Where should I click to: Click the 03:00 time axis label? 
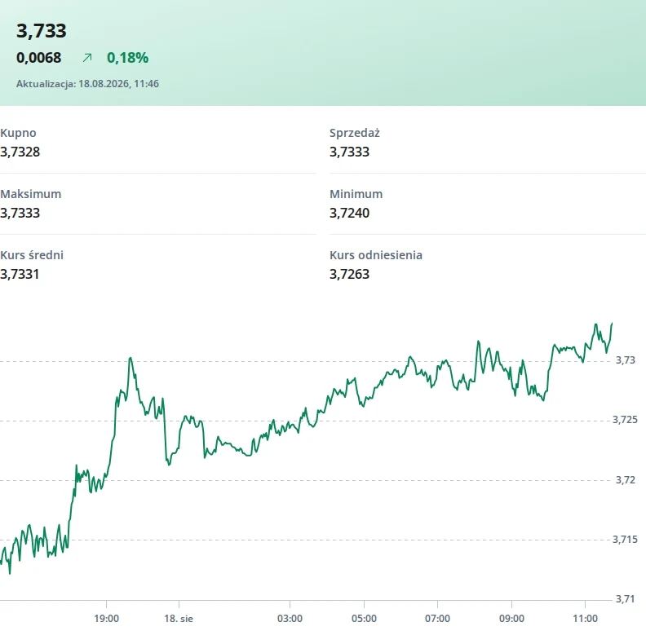290,619
